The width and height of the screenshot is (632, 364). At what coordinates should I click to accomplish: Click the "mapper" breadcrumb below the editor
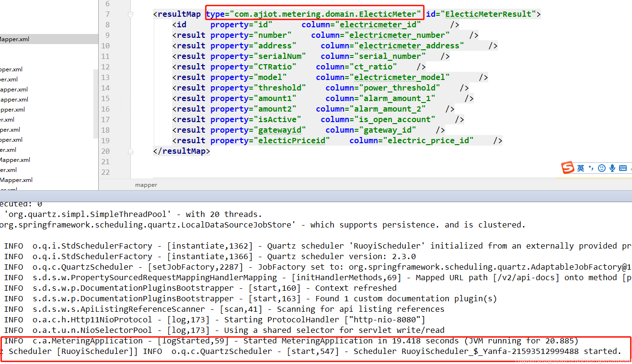[x=146, y=185]
